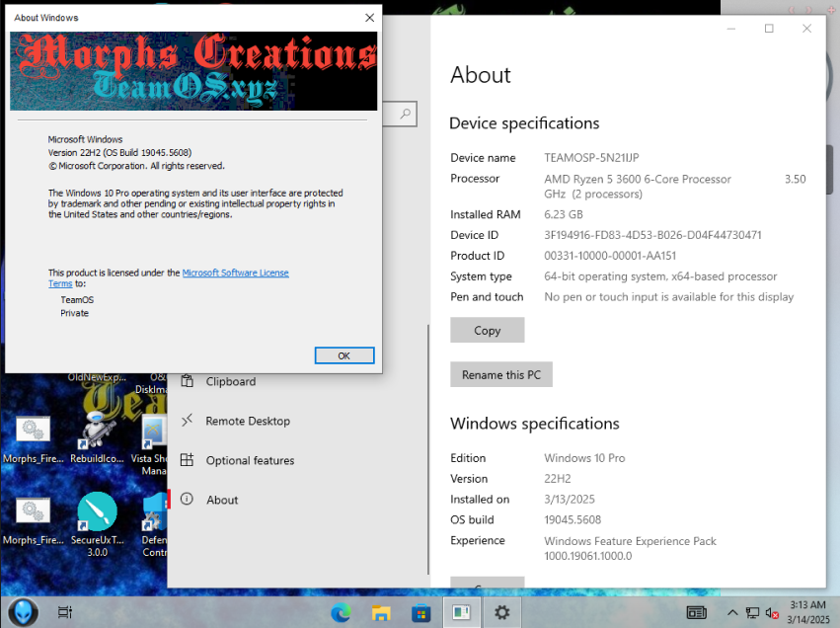Screen dimensions: 840x628
Task: Click the Windows 10 Pro edition value
Action: pyautogui.click(x=584, y=458)
